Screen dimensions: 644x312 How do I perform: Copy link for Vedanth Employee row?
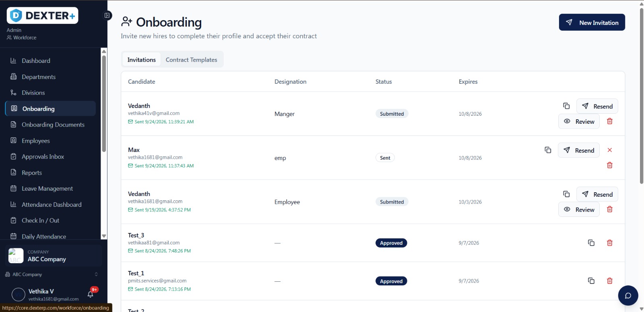click(x=566, y=194)
